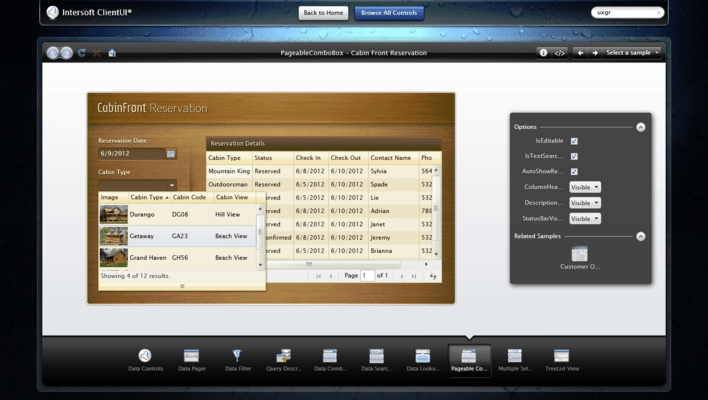Uncheck the IsEditable checkbox

[x=574, y=141]
